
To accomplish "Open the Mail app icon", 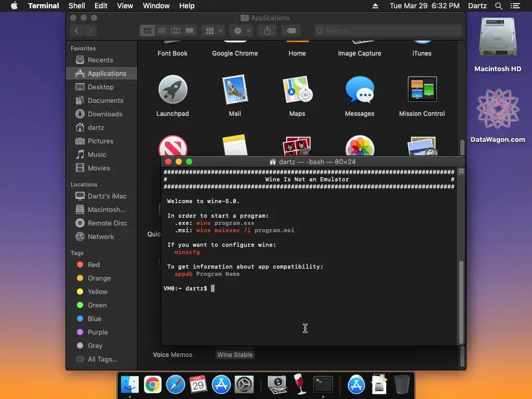I will point(235,89).
